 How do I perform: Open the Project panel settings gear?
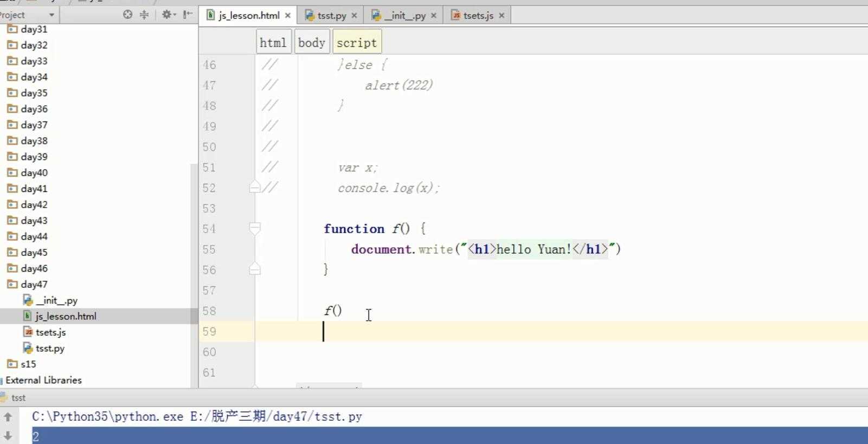click(168, 15)
